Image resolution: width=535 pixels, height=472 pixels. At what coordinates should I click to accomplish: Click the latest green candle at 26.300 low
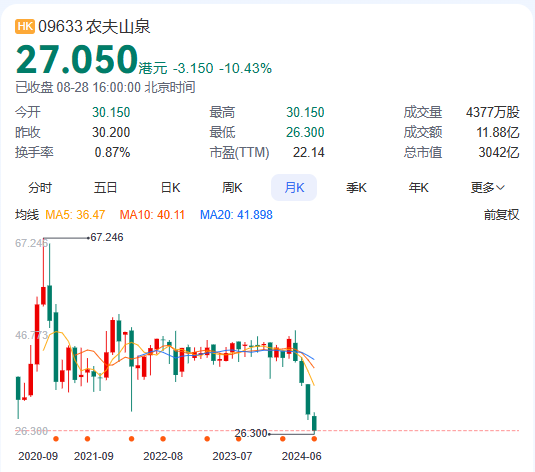(314, 423)
